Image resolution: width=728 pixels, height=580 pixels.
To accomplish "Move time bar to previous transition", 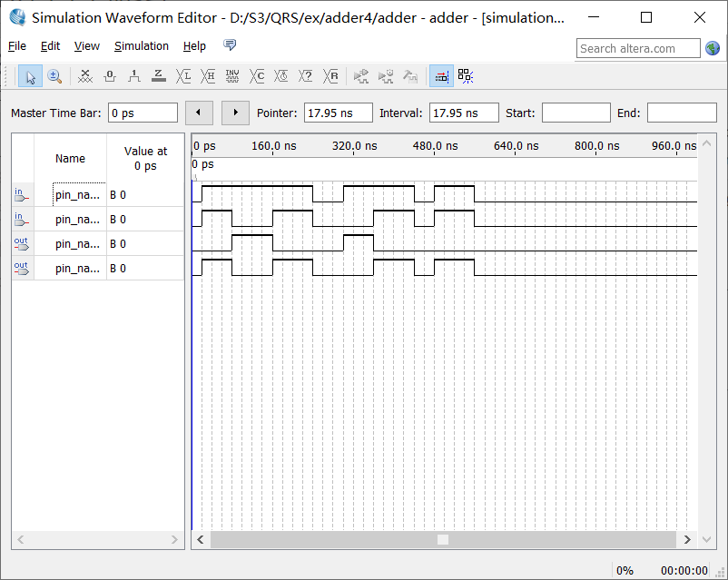I will click(199, 113).
